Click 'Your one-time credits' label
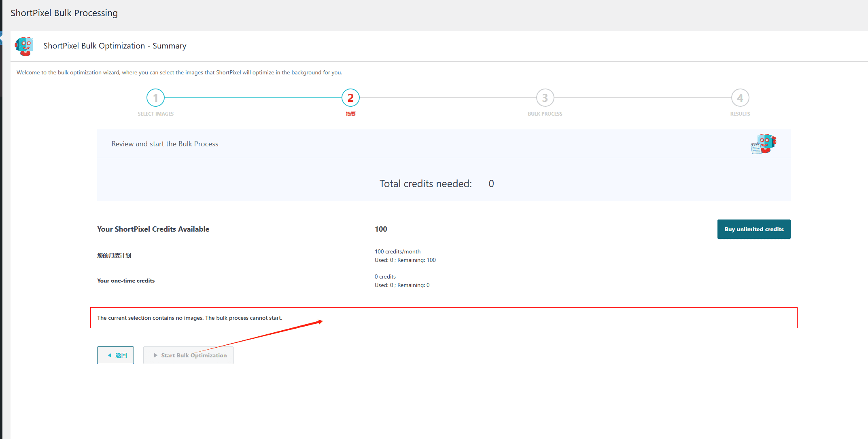868x439 pixels. [x=126, y=281]
